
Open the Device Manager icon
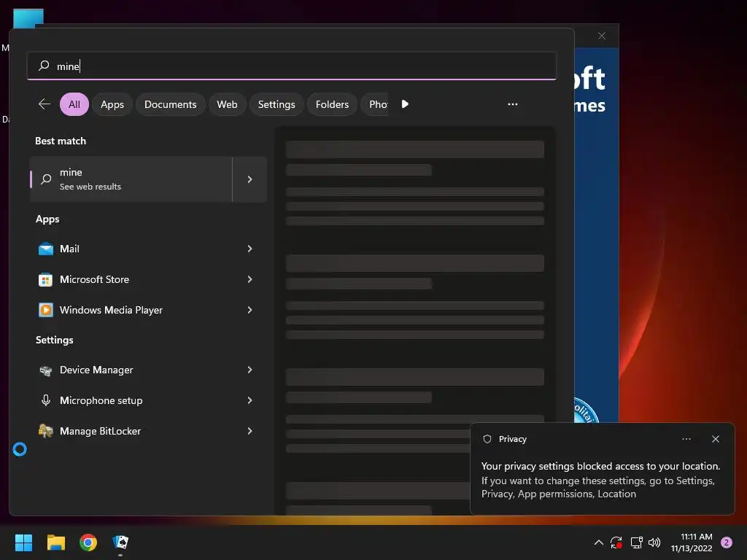pyautogui.click(x=46, y=370)
